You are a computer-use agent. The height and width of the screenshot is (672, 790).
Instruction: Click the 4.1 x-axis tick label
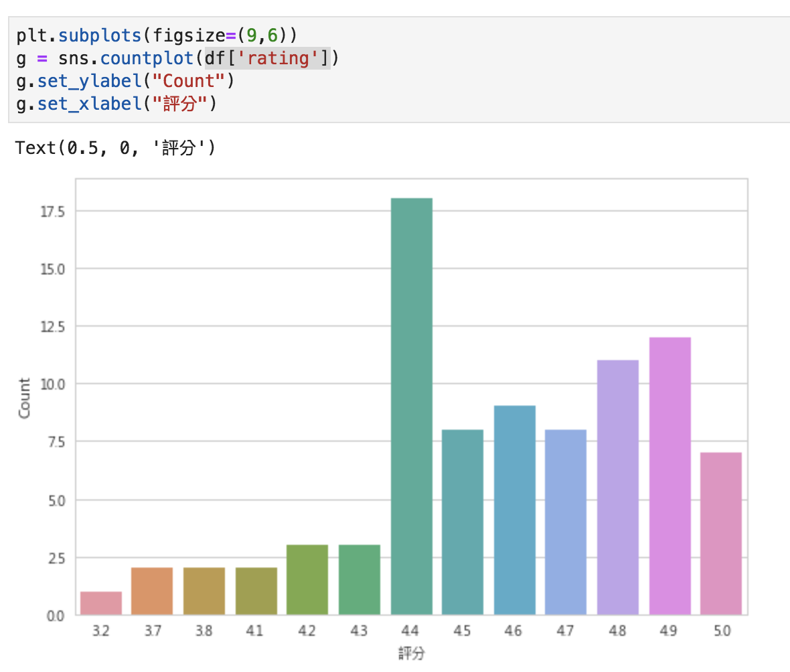(x=255, y=631)
